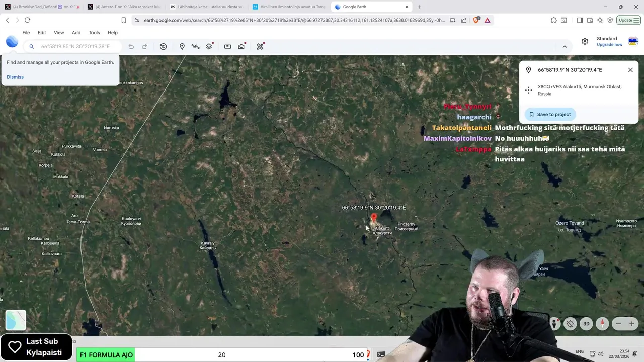Open the File menu
The width and height of the screenshot is (644, 362).
click(26, 32)
